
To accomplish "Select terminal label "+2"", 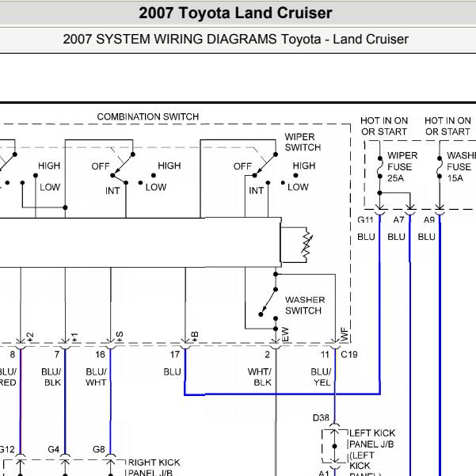I will coord(30,337).
